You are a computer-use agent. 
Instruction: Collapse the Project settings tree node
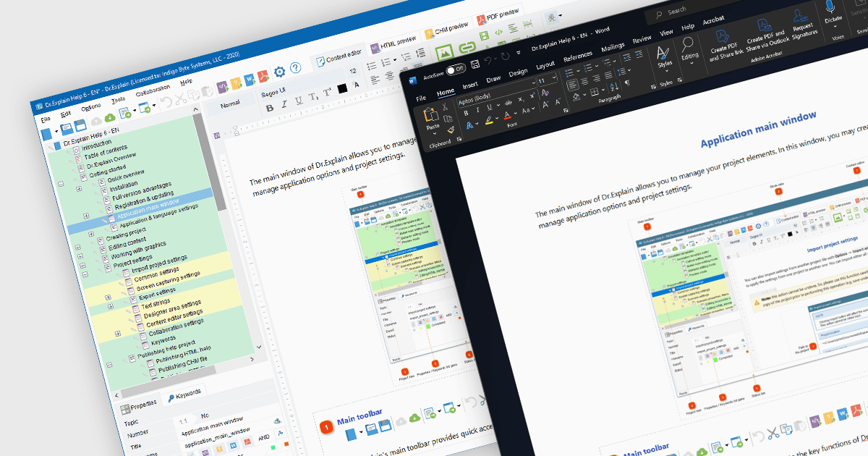pos(85,274)
